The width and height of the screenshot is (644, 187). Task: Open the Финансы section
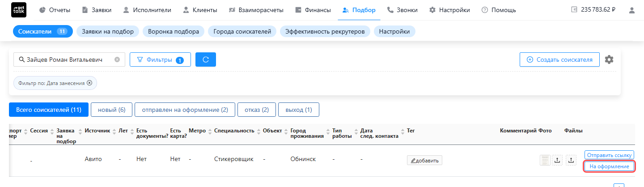[313, 10]
